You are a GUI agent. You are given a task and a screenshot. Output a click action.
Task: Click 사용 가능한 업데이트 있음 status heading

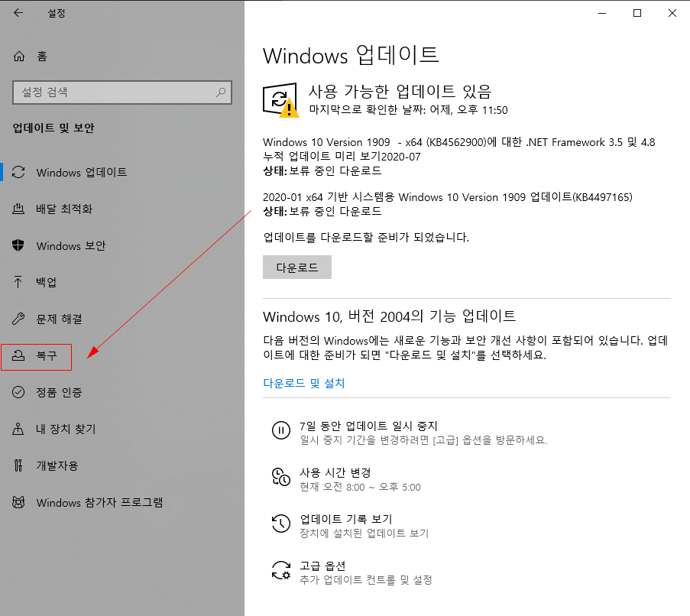(x=400, y=92)
